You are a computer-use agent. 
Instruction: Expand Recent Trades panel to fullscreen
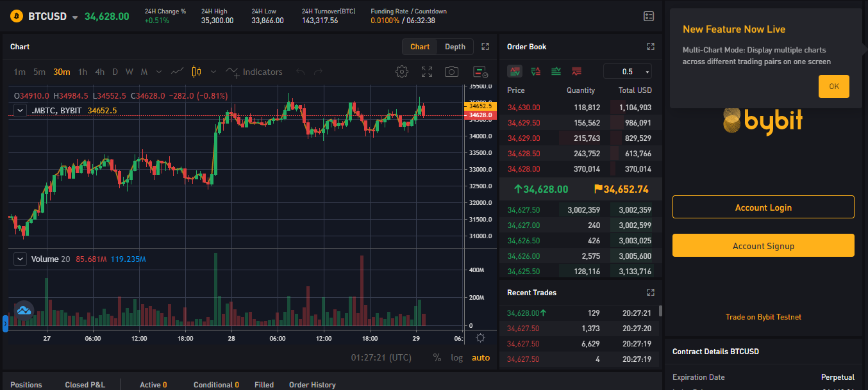(651, 293)
